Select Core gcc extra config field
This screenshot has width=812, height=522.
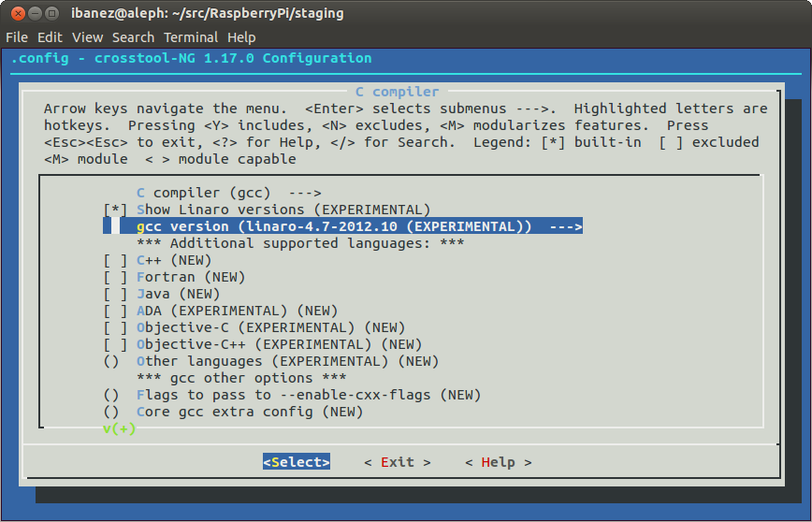coord(233,412)
